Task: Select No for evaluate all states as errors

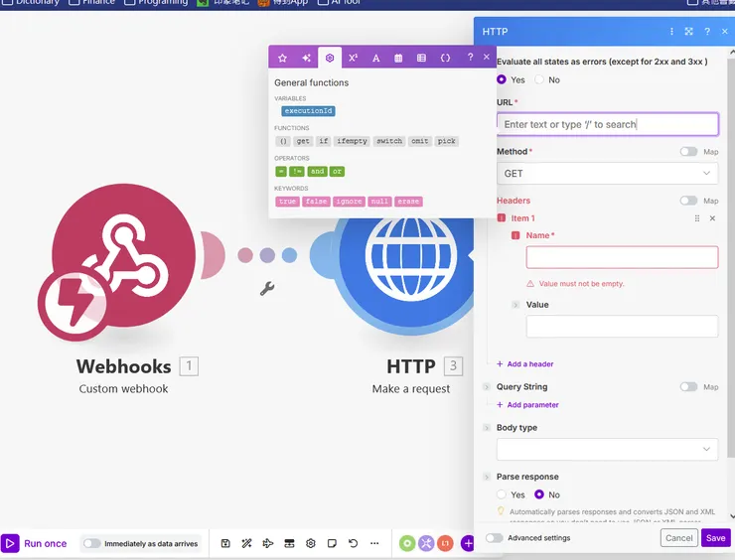Action: (x=539, y=79)
